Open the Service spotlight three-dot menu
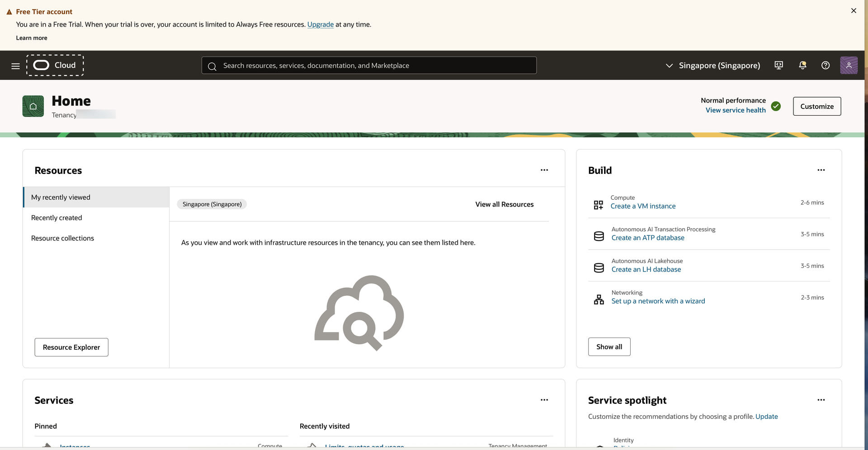 click(x=821, y=400)
